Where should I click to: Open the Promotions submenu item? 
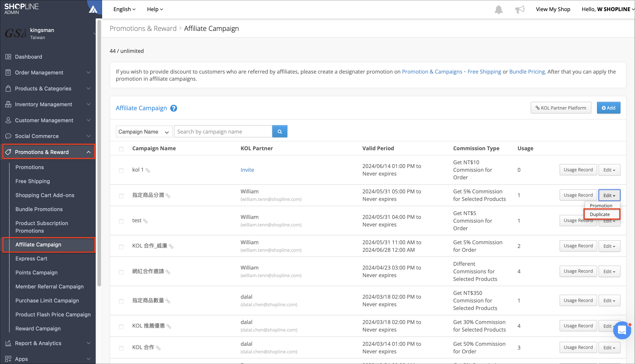[30, 167]
